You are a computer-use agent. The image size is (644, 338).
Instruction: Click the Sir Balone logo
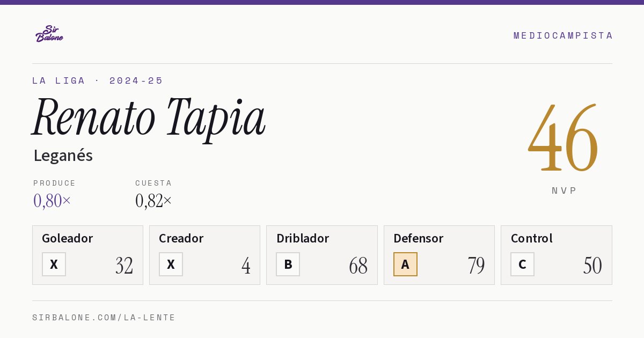[49, 34]
